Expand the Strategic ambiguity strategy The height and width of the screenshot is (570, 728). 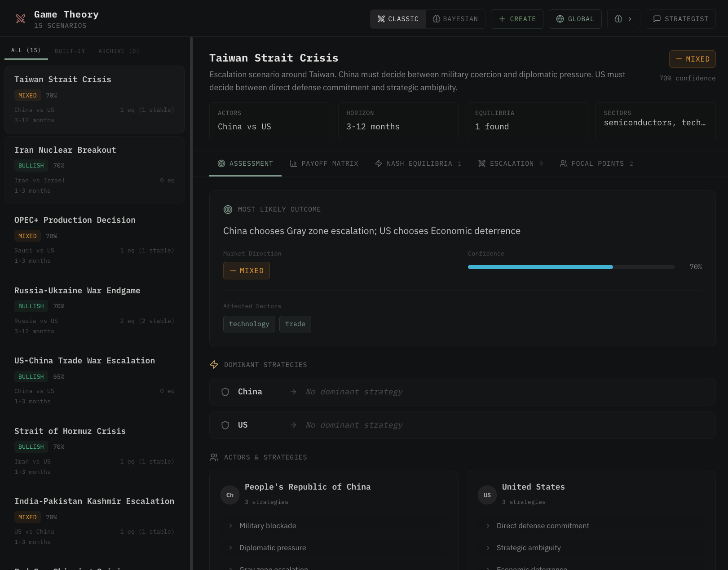click(591, 548)
